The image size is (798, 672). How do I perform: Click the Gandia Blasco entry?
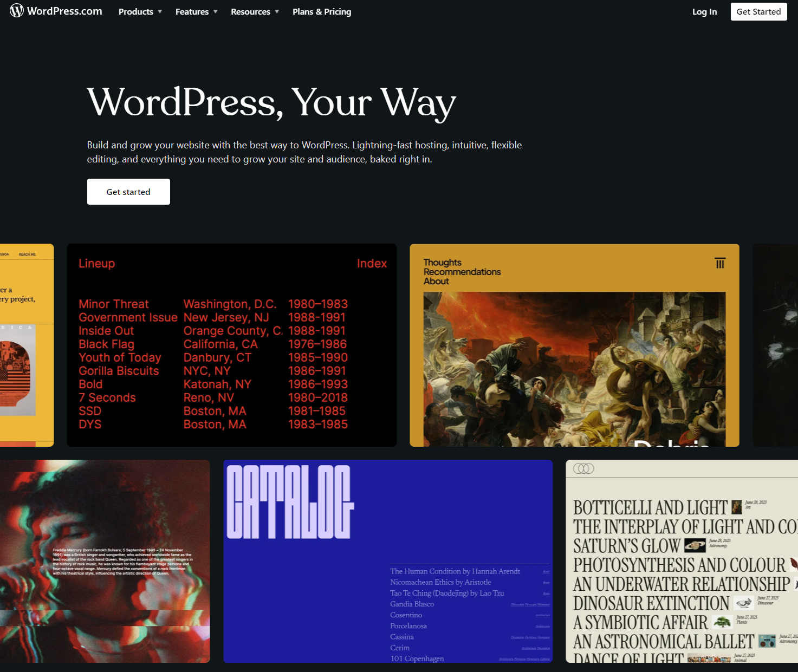[412, 604]
